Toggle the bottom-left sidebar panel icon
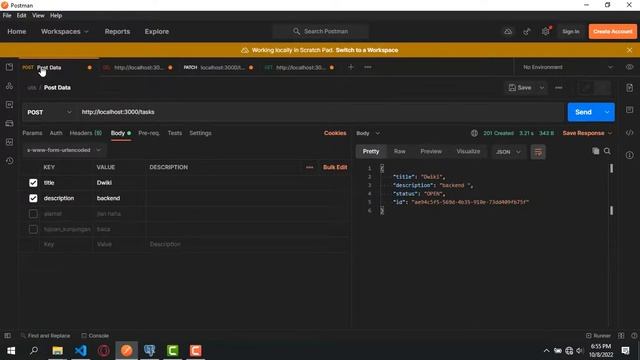The width and height of the screenshot is (640, 360). pos(7,336)
